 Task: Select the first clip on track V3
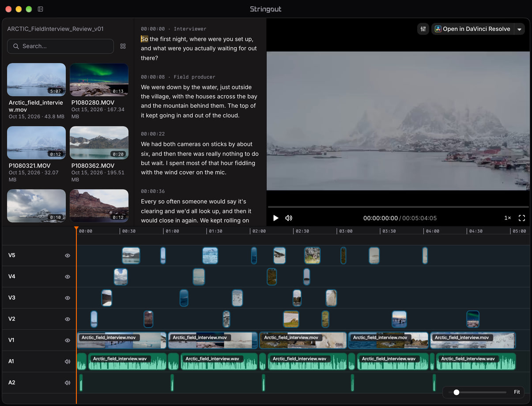[106, 298]
